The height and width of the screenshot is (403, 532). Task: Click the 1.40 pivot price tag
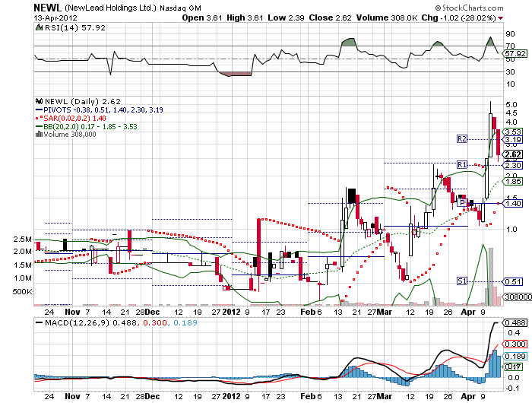click(513, 203)
